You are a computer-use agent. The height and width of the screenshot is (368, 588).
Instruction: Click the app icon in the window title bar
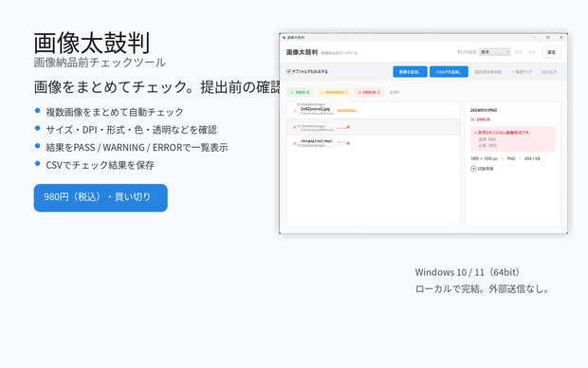[285, 38]
